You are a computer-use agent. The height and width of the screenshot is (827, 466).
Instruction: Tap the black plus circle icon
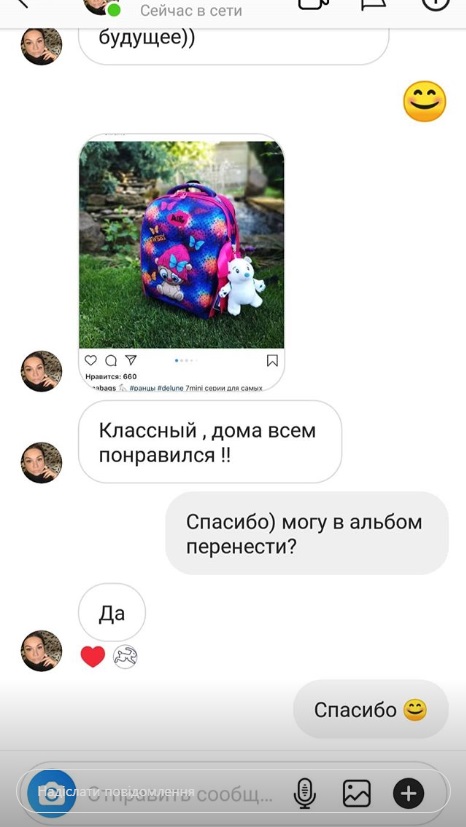click(x=409, y=793)
